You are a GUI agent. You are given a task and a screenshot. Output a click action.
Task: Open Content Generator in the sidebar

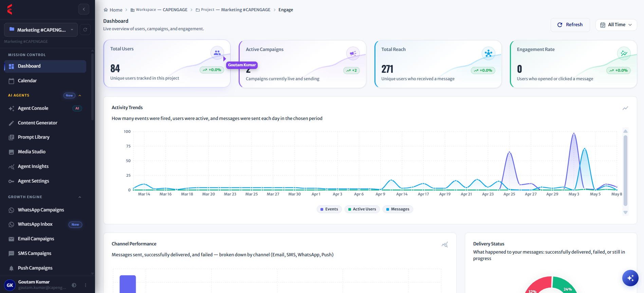pos(45,123)
